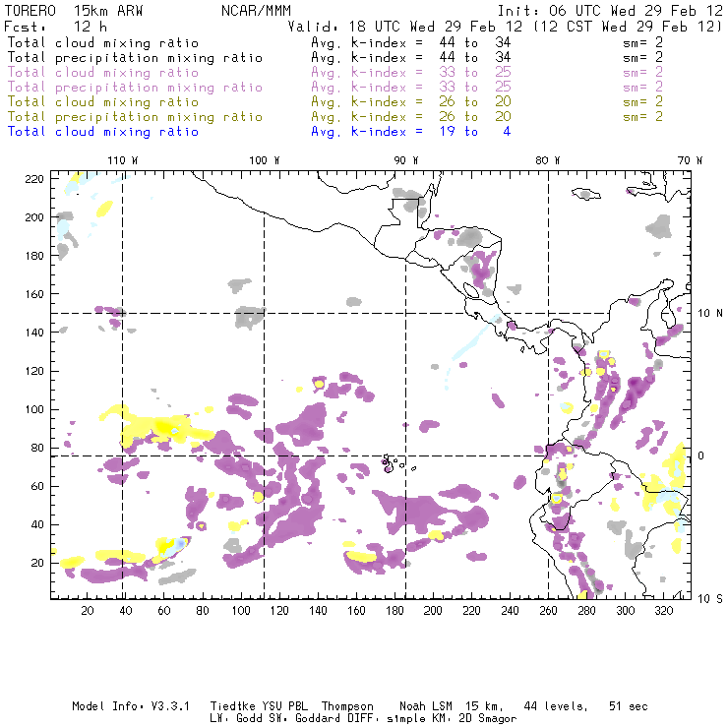Click the 'Init: 06 UTC Wed 29 Feb 12' text
Image resolution: width=728 pixels, height=728 pixels.
[x=610, y=11]
